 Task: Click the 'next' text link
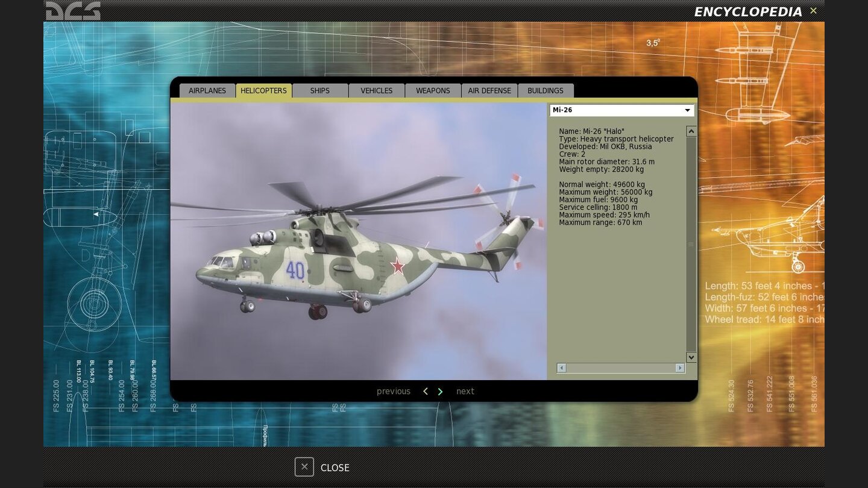465,392
